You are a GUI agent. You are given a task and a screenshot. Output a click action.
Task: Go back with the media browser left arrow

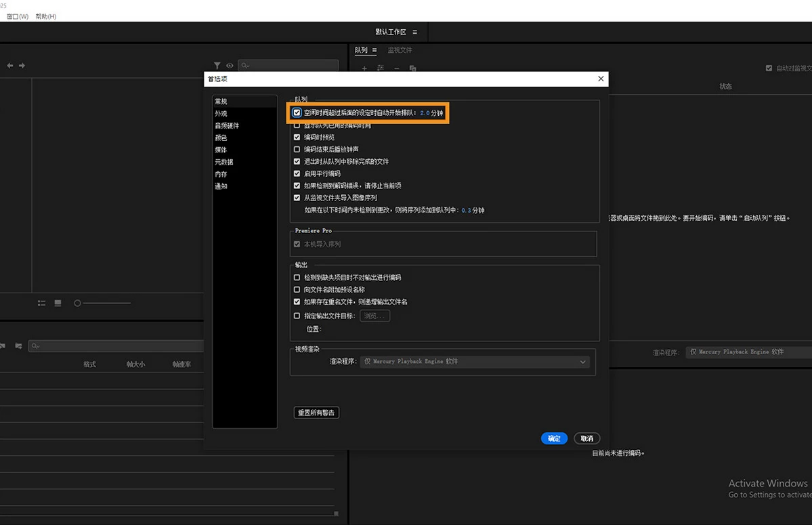coord(10,66)
